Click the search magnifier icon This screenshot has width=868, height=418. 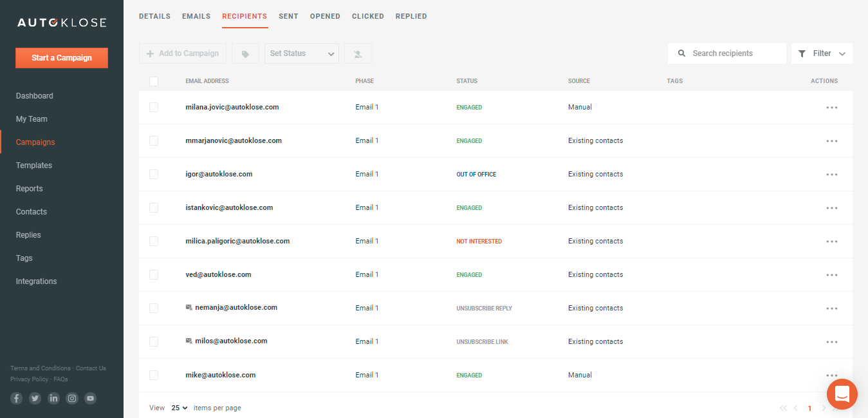point(682,53)
